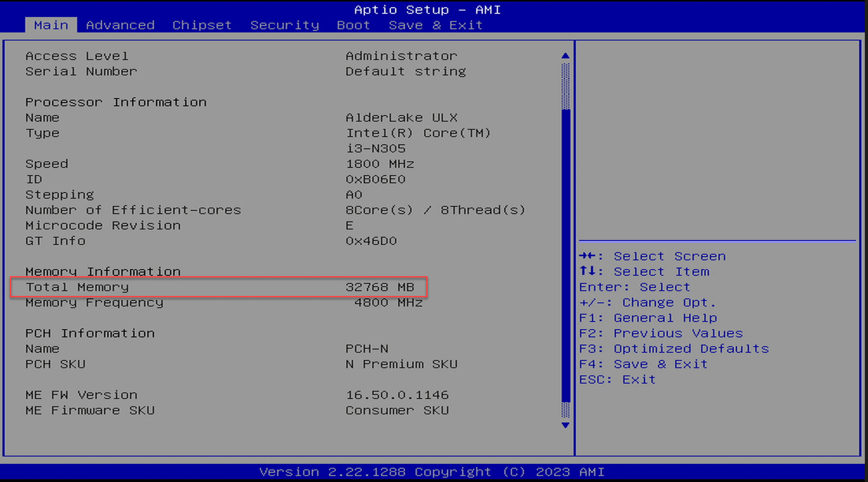Click the PCH-N value
The width and height of the screenshot is (868, 482).
367,349
